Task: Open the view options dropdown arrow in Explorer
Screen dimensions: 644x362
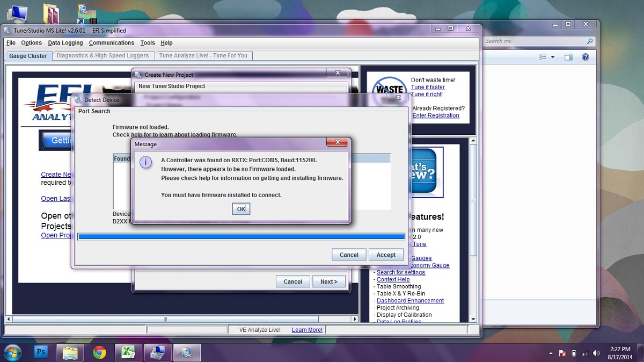Action: (552, 57)
